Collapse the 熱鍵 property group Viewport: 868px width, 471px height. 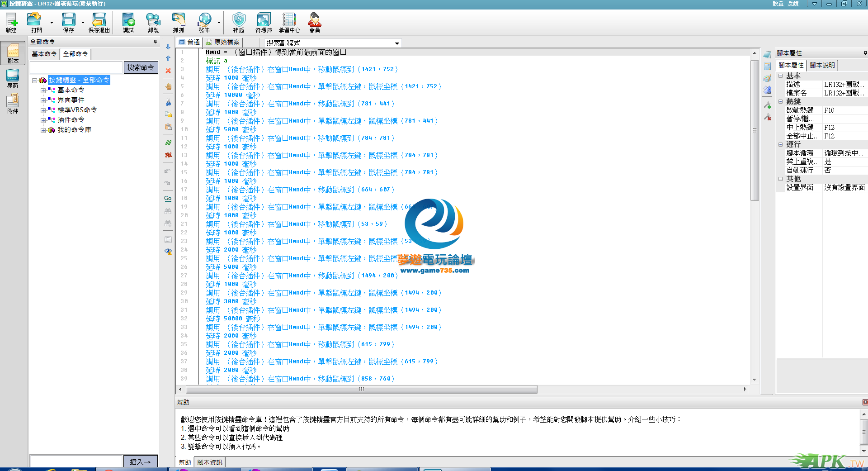(x=780, y=101)
